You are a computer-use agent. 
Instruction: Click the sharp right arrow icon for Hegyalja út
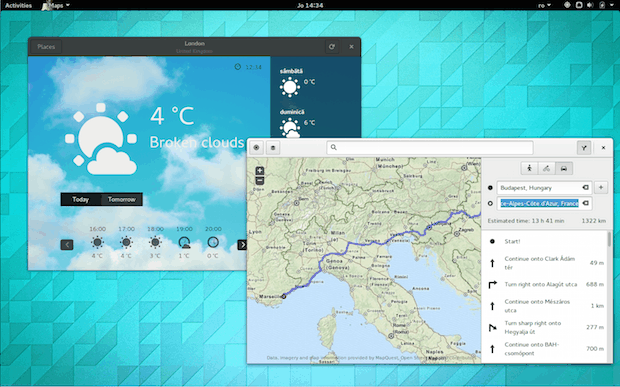pyautogui.click(x=492, y=327)
